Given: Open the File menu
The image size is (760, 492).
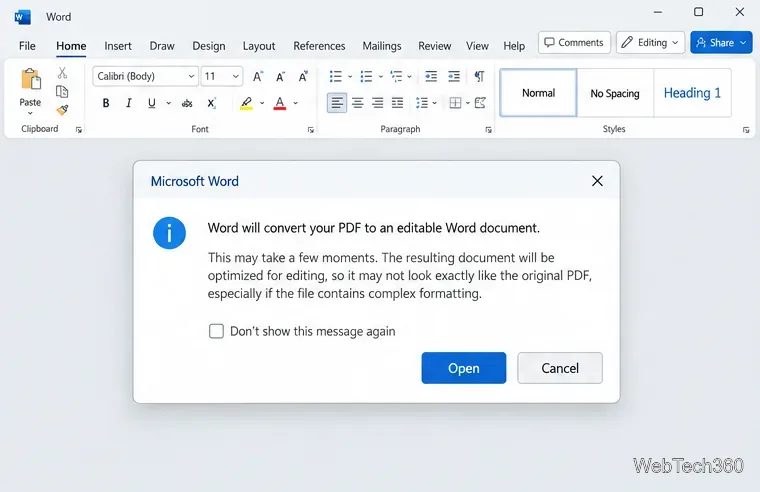Looking at the screenshot, I should click(x=27, y=46).
